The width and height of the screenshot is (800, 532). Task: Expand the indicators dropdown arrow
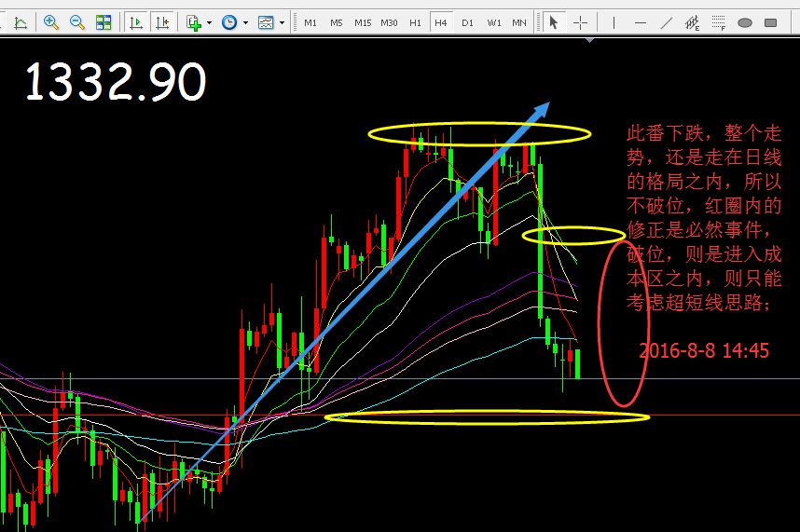[x=209, y=23]
